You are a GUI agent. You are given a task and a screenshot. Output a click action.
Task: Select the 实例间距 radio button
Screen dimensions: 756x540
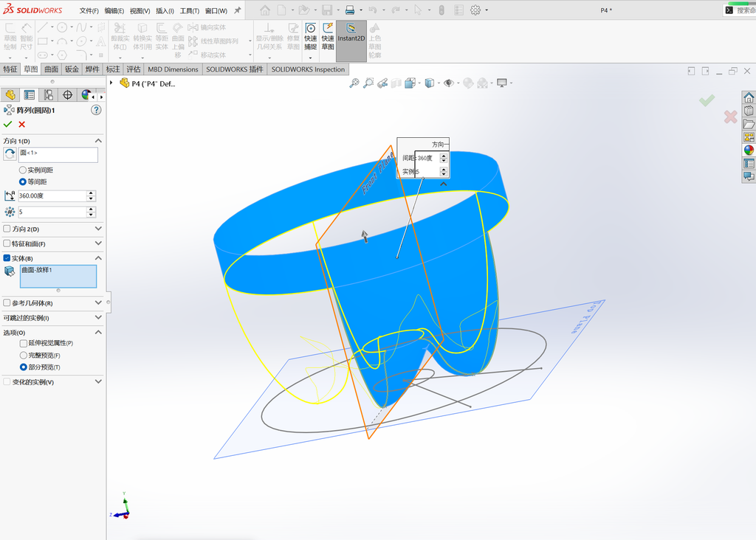(x=22, y=170)
